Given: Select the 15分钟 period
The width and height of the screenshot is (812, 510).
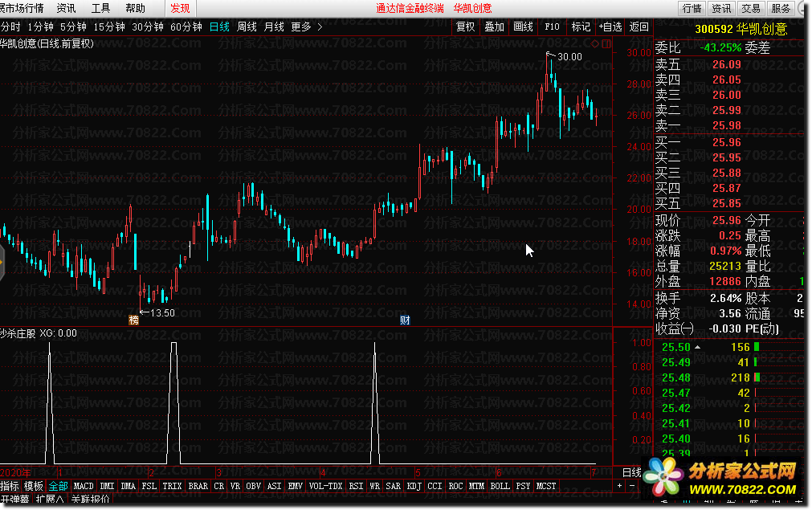Looking at the screenshot, I should 109,27.
